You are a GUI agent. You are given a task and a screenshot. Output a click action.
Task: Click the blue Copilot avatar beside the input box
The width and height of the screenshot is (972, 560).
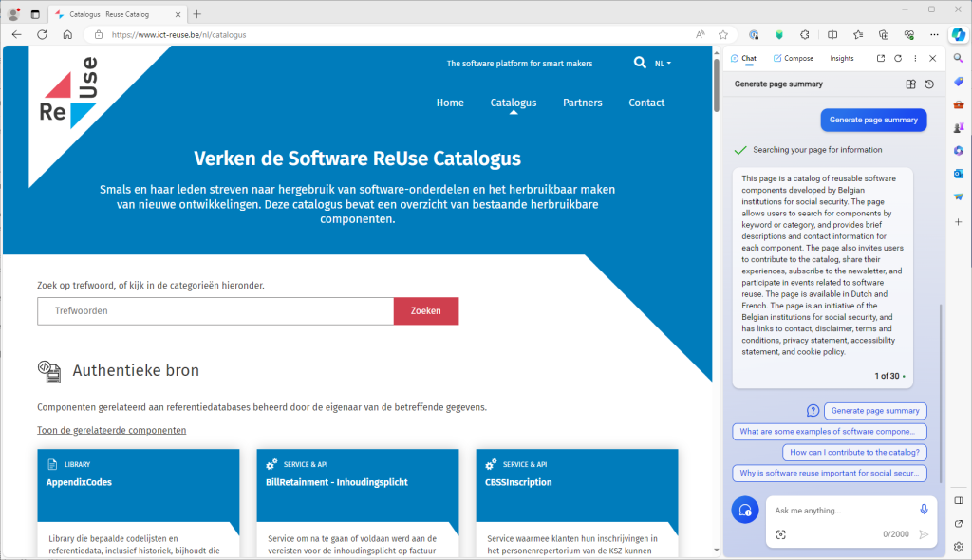pyautogui.click(x=745, y=510)
